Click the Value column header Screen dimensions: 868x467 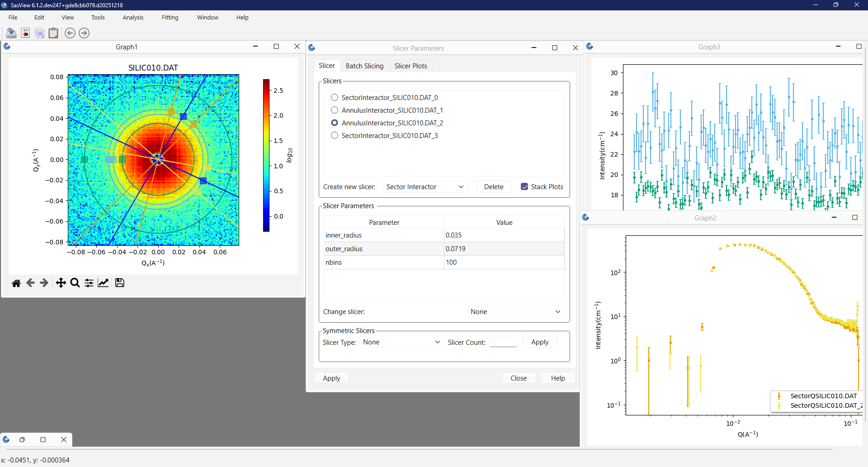504,222
